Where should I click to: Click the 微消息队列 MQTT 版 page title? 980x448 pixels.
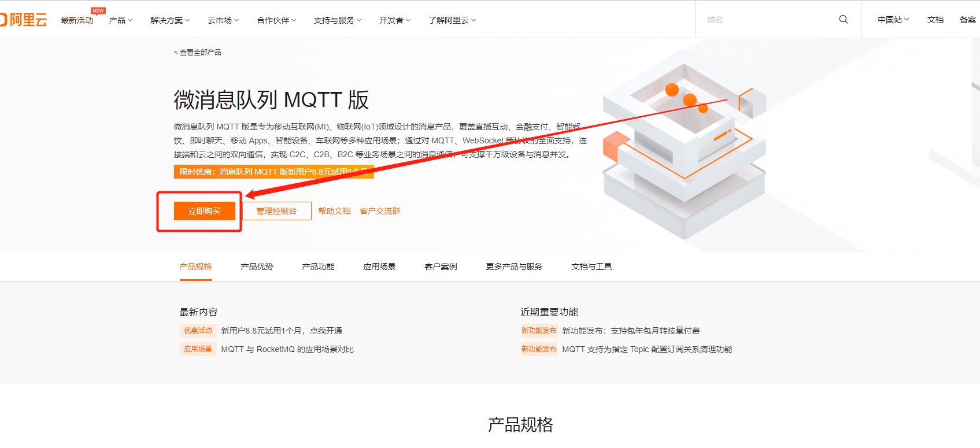click(271, 100)
